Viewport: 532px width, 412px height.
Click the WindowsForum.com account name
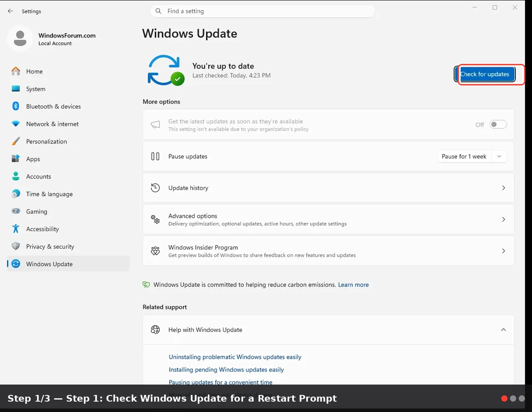tap(67, 36)
